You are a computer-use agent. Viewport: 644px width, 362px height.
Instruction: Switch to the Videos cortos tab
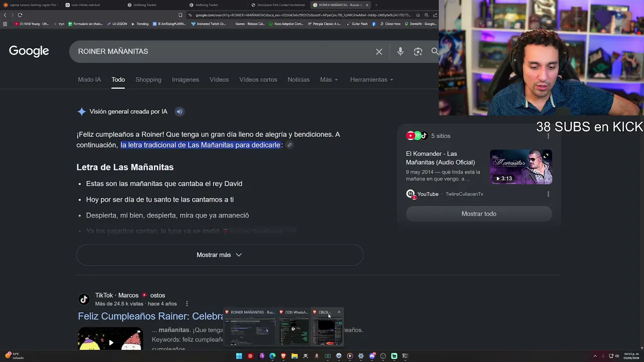pyautogui.click(x=258, y=79)
